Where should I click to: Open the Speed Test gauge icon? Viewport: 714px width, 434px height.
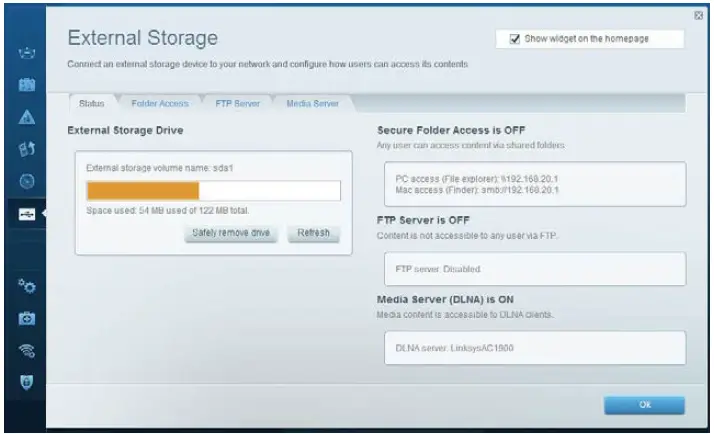click(x=28, y=182)
